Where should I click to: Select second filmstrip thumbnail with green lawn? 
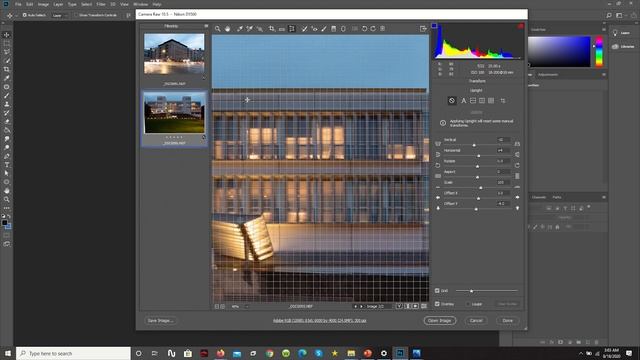click(174, 113)
